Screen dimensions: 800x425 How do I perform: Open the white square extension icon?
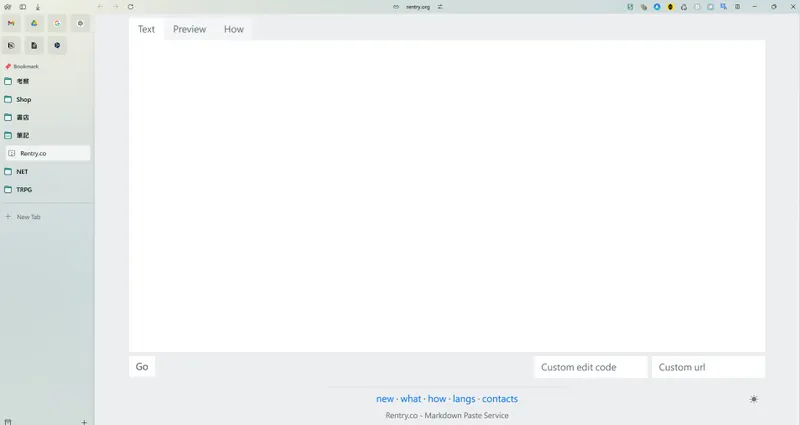click(x=697, y=7)
